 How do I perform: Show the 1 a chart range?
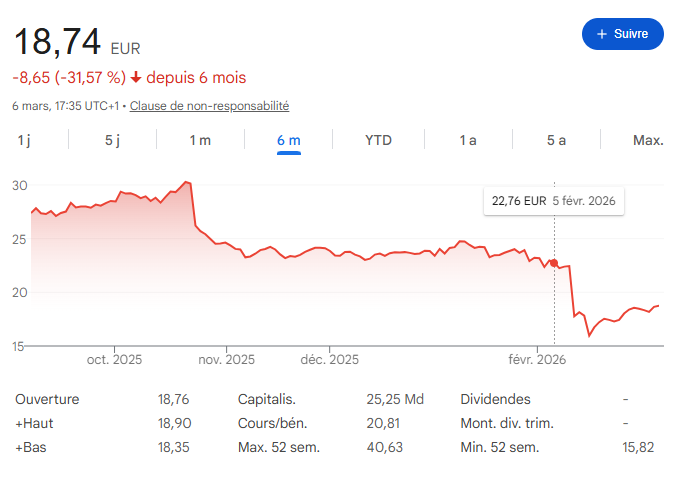[467, 140]
